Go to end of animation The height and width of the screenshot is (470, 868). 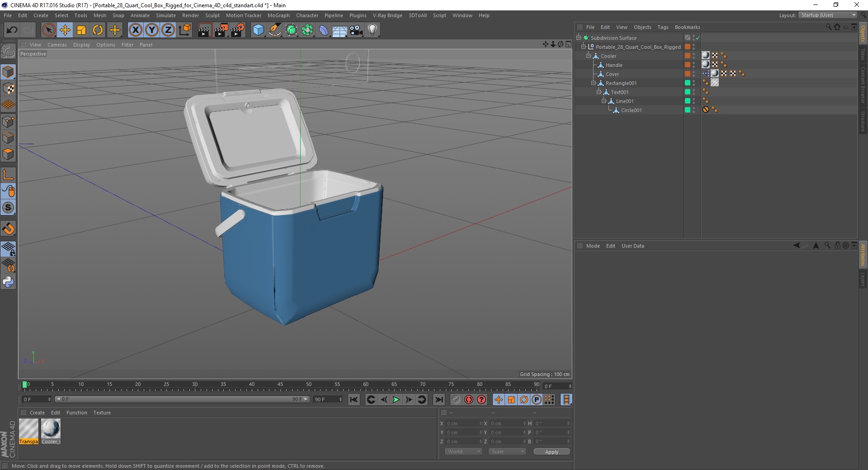tap(439, 399)
